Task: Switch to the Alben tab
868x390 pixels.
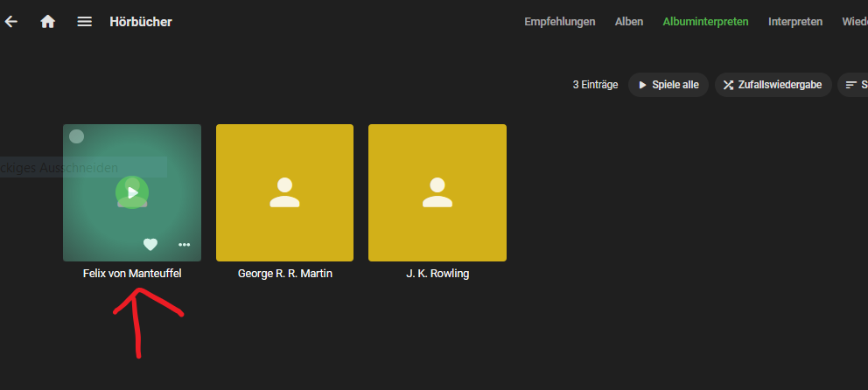Action: (629, 22)
